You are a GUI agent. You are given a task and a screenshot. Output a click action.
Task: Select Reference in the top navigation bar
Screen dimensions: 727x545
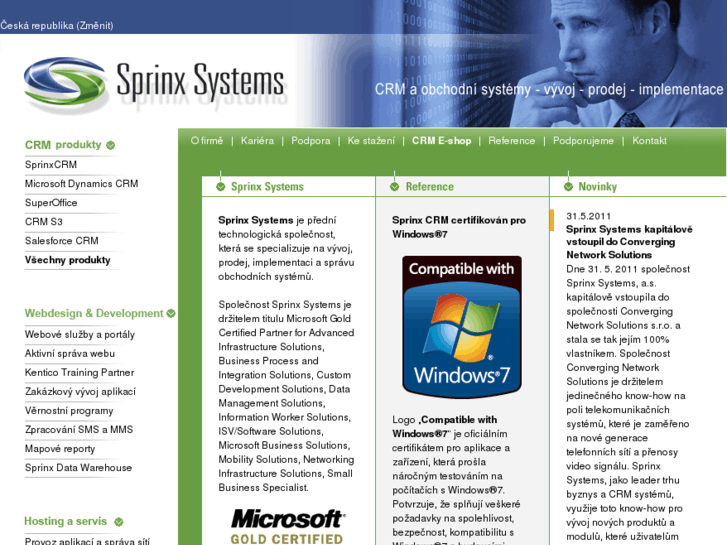pos(511,141)
